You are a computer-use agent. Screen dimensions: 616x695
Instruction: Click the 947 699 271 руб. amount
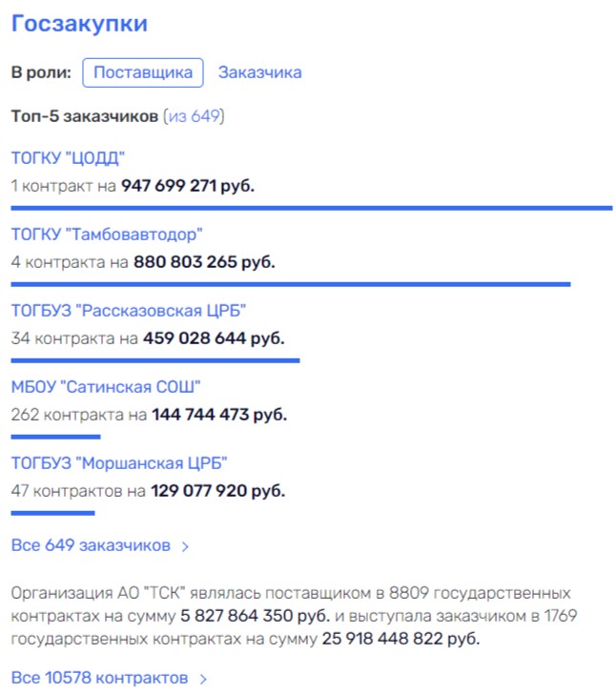point(188,185)
